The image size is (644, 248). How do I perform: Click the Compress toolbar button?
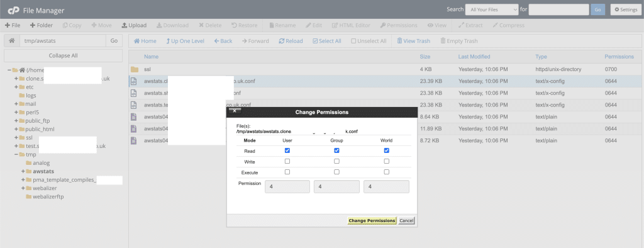tap(508, 25)
